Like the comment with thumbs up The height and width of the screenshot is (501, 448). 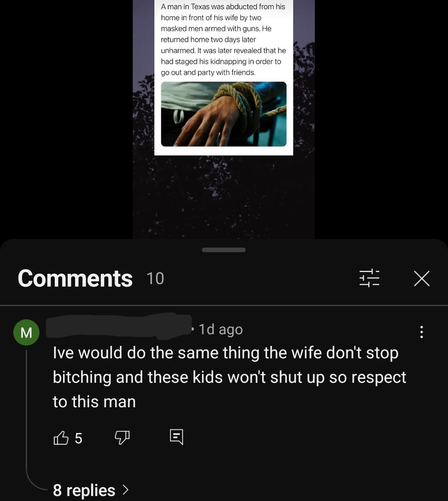61,438
